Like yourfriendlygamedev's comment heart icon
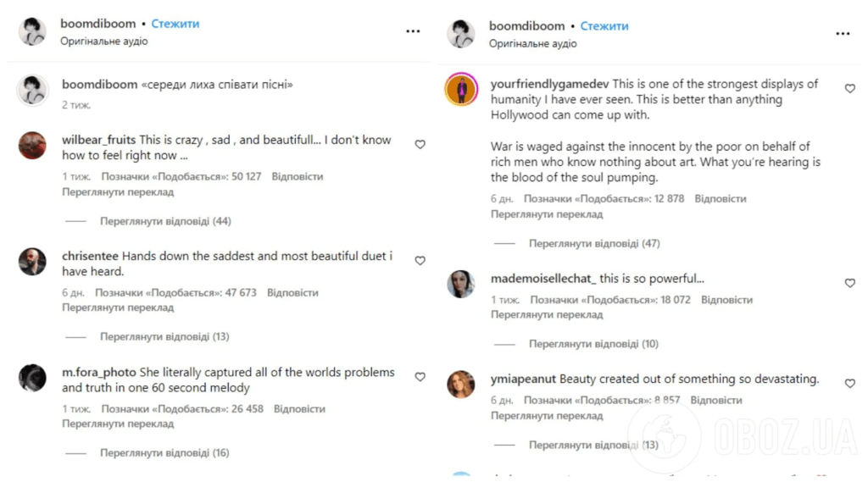The image size is (868, 482). [x=849, y=89]
